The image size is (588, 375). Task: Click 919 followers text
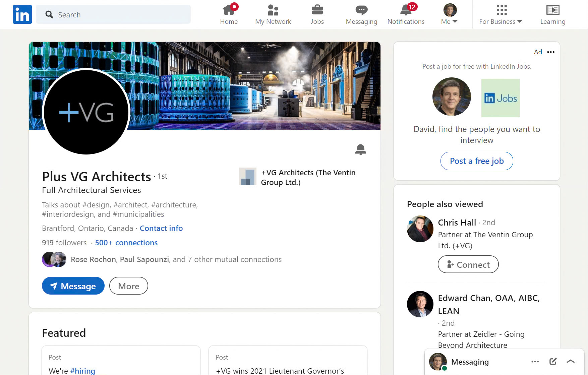[x=64, y=243]
